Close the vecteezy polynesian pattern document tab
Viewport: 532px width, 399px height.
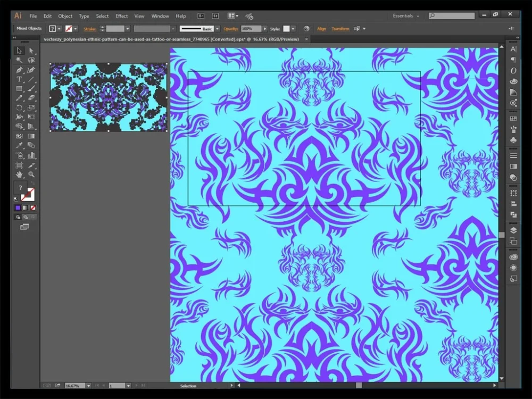306,39
